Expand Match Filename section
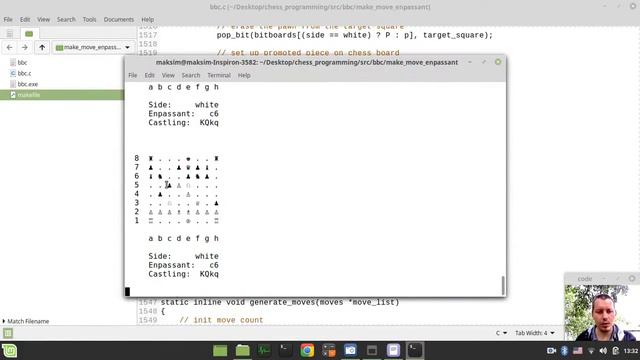Viewport: 640px width, 360px height. [25, 321]
